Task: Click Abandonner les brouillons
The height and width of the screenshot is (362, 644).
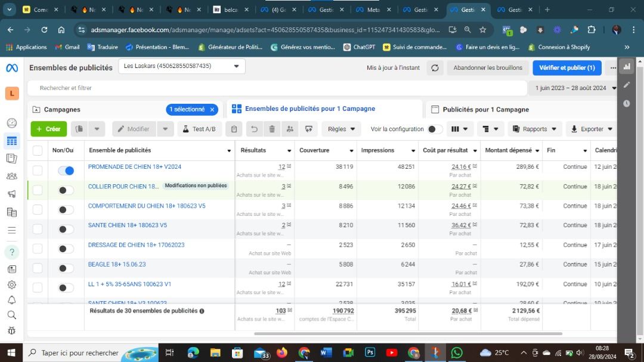Action: click(488, 68)
